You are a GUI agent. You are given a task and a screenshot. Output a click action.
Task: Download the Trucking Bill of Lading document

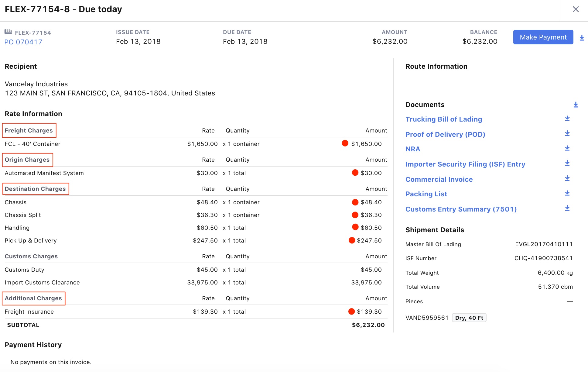567,119
